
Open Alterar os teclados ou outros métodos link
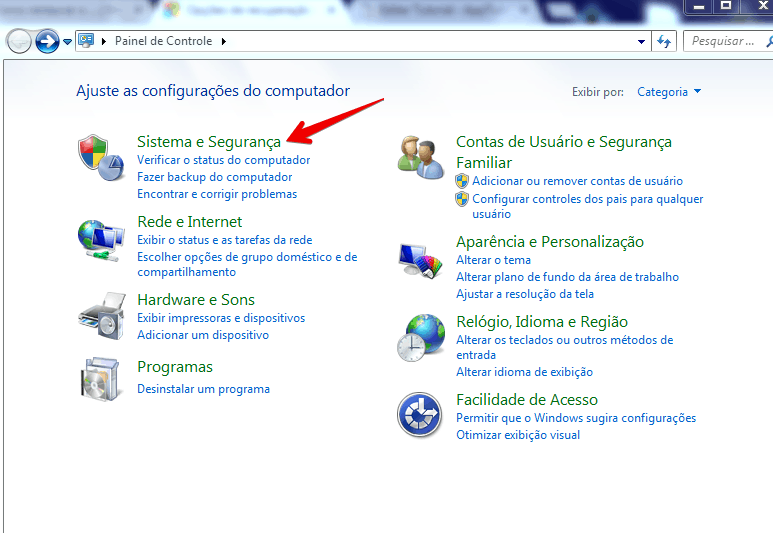(564, 347)
